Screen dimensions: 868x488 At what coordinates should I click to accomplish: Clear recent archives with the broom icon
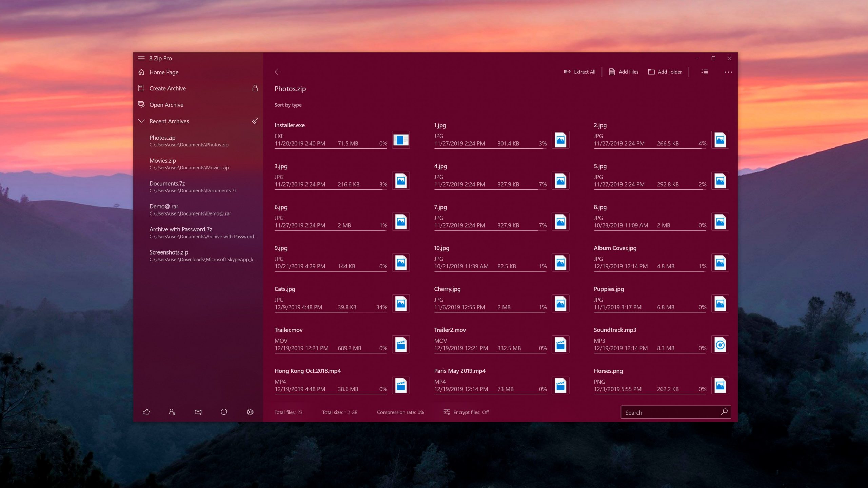click(x=255, y=121)
